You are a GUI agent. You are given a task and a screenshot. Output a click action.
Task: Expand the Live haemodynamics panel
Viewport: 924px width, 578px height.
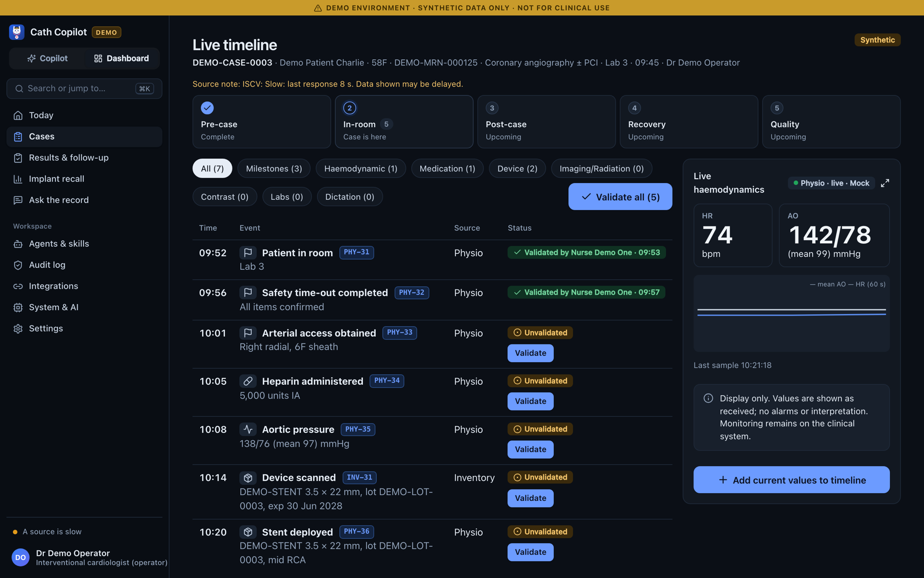[x=885, y=183]
